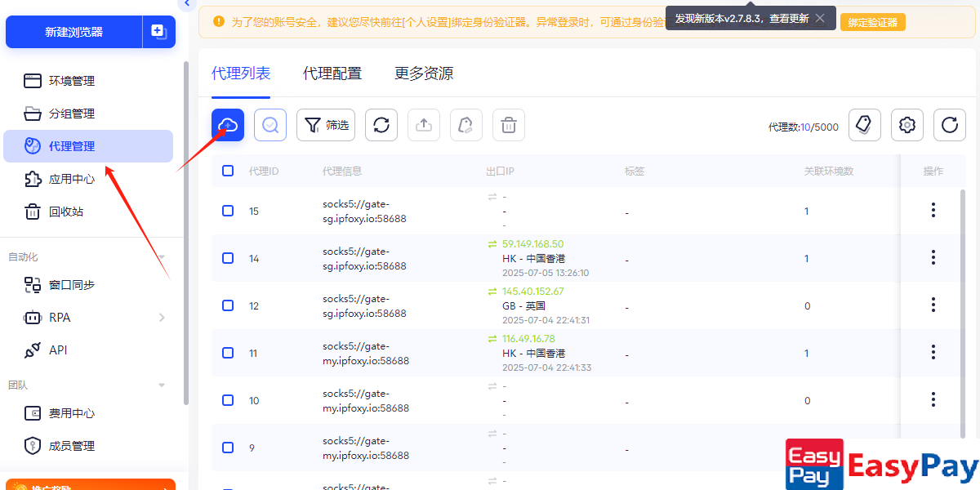This screenshot has height=490, width=980.
Task: Switch to the 代理配置 tab
Action: coord(332,73)
